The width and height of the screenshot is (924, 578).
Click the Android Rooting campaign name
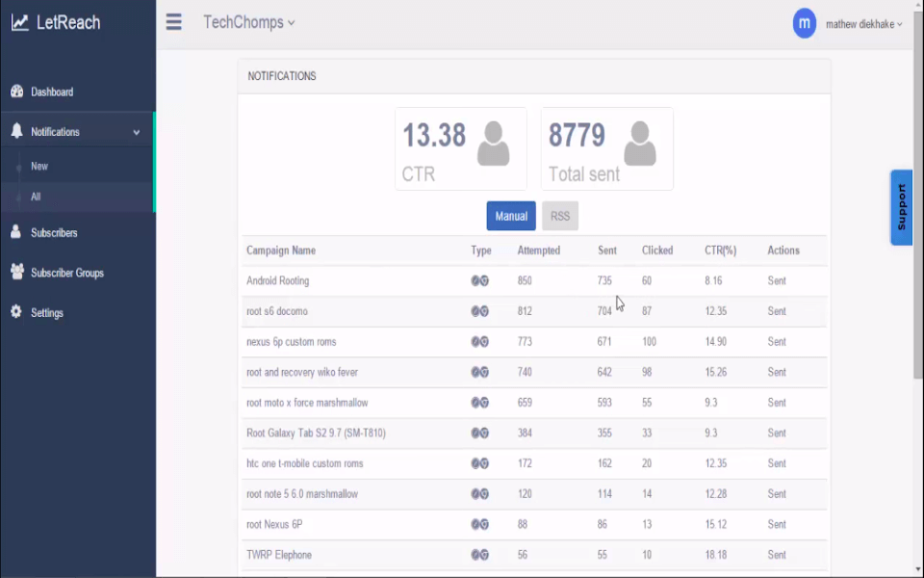pos(277,280)
